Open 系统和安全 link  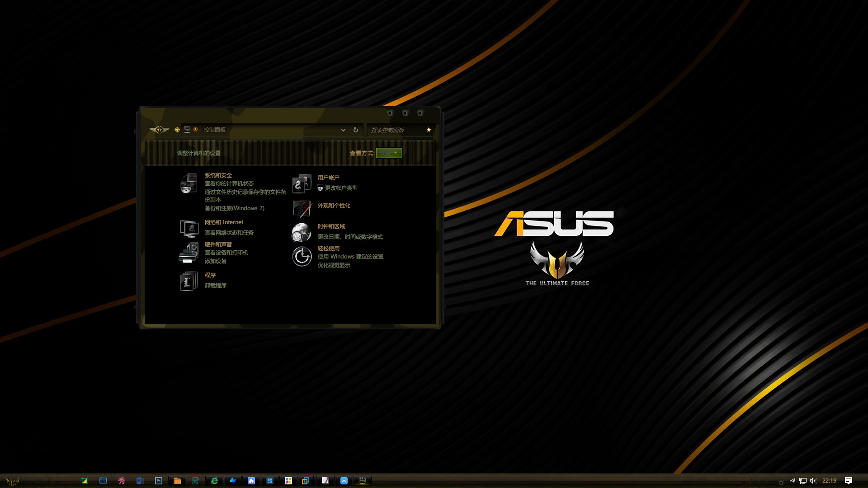pos(218,175)
